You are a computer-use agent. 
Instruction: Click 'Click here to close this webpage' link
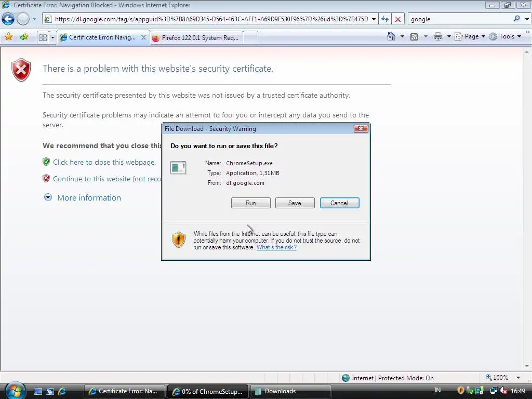click(104, 162)
